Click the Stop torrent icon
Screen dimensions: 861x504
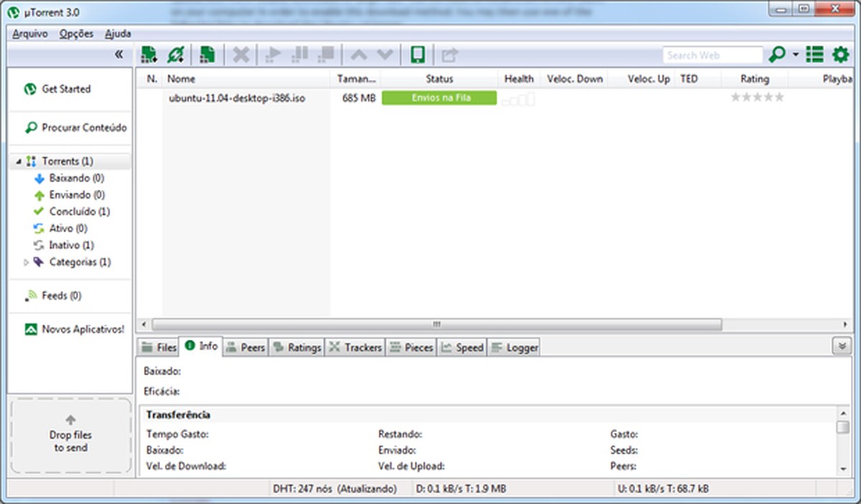pyautogui.click(x=326, y=54)
